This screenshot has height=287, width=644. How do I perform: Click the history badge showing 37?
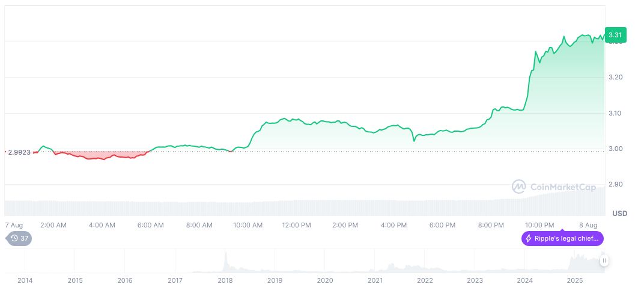(20, 238)
